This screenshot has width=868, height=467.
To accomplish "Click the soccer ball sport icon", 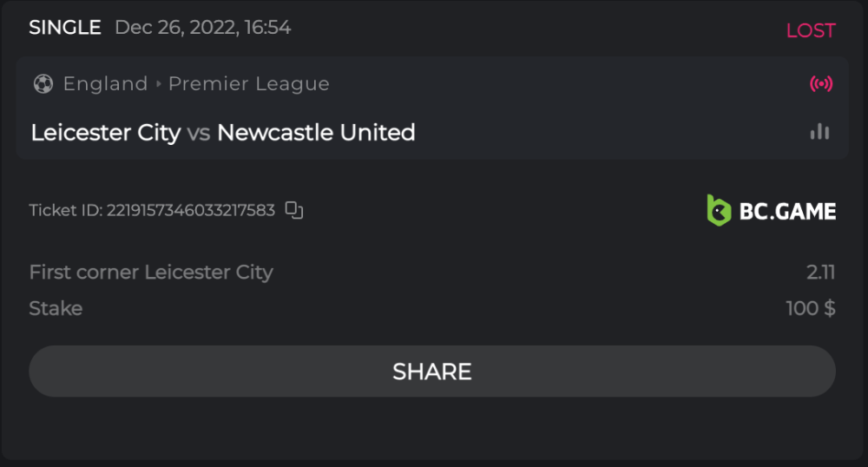I will click(43, 84).
